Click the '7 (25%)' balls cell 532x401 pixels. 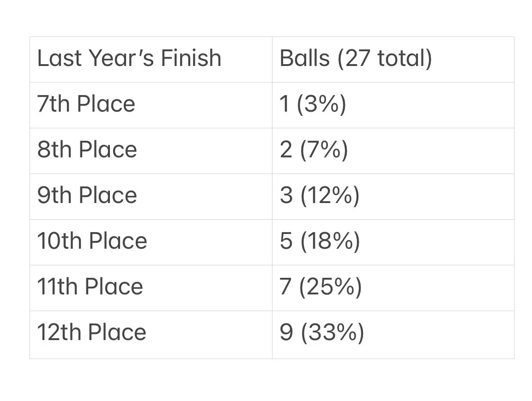(320, 287)
